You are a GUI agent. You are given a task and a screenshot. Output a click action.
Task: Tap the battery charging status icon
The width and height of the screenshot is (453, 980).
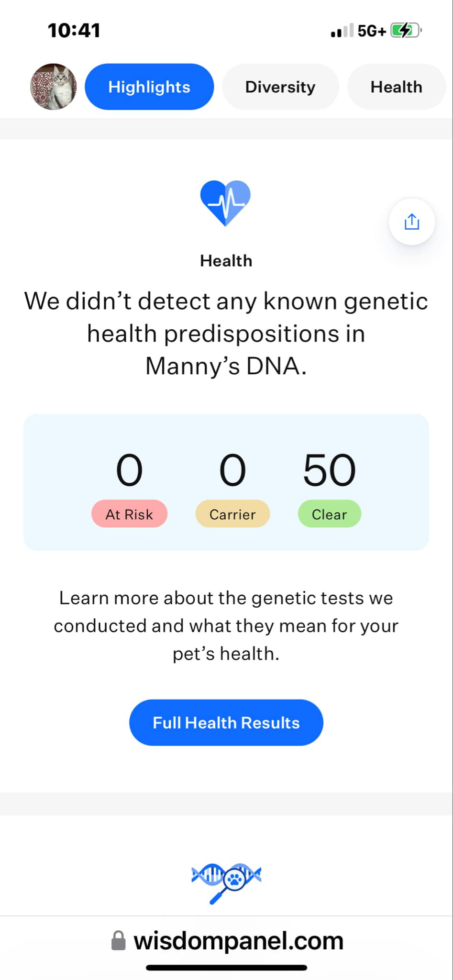click(x=406, y=31)
